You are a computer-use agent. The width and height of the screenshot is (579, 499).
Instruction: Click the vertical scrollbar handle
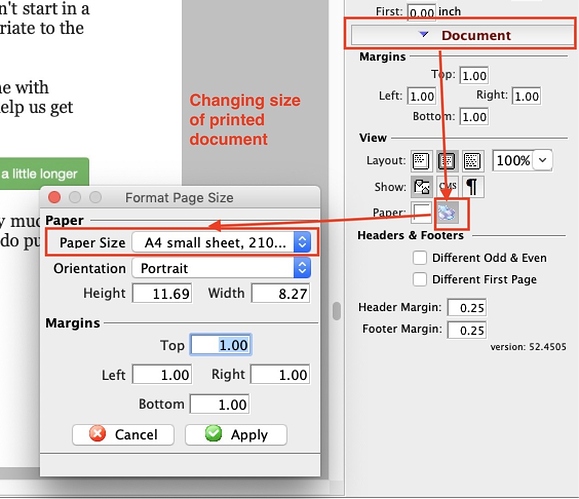pyautogui.click(x=336, y=311)
